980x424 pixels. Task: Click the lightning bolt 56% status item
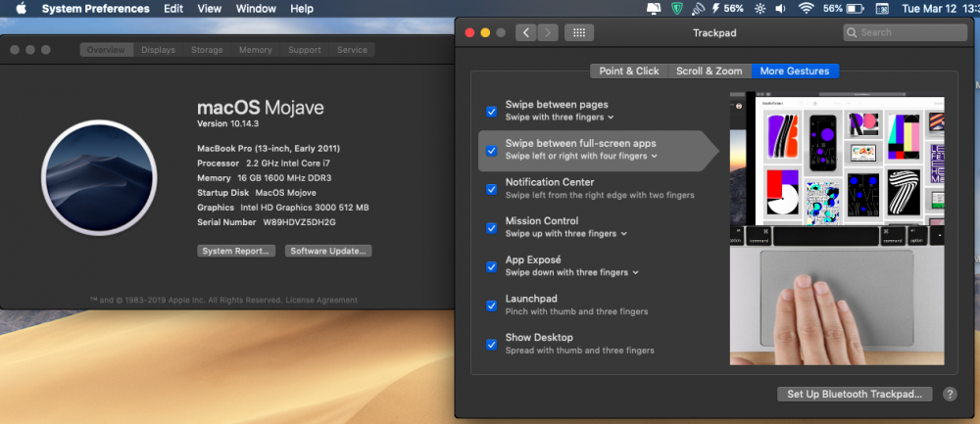[x=727, y=9]
